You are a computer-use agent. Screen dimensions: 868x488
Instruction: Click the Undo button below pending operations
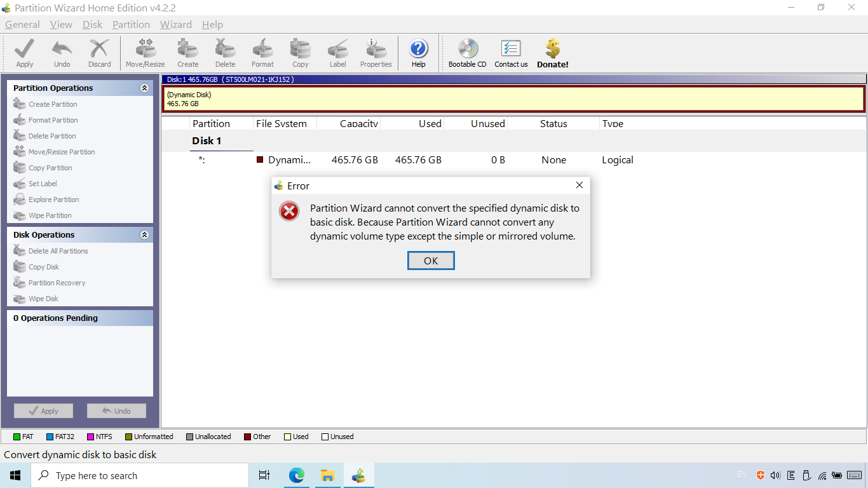tap(116, 411)
